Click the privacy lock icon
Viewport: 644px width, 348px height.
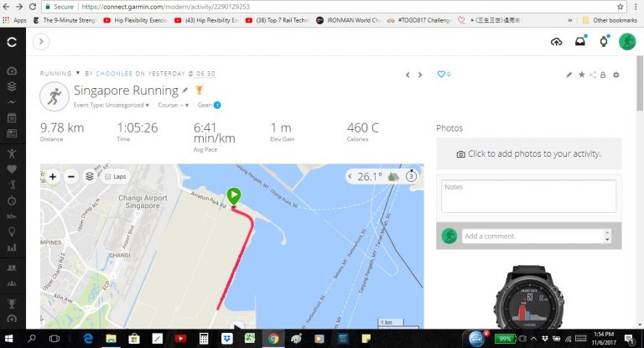(x=603, y=75)
